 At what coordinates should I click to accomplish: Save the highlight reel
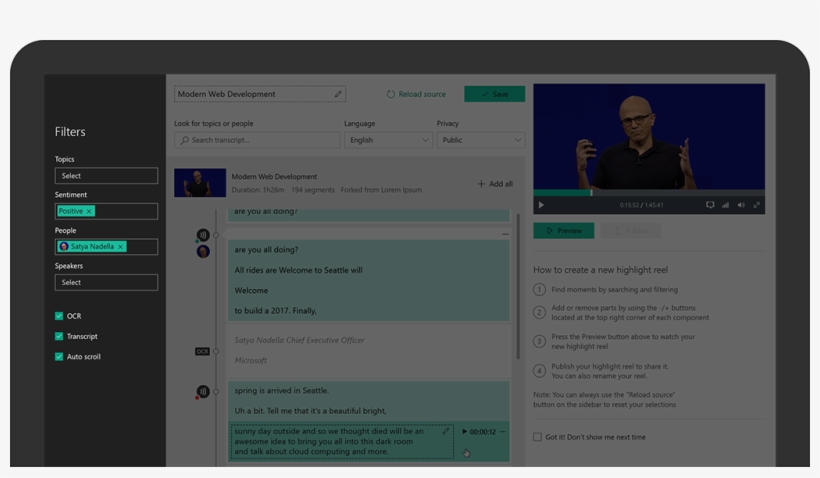click(494, 94)
